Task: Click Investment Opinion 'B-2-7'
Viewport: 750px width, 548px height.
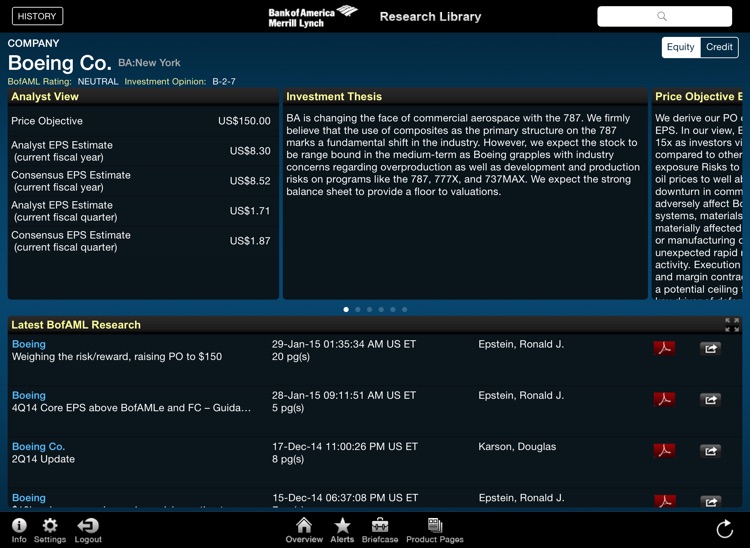Action: coord(224,82)
